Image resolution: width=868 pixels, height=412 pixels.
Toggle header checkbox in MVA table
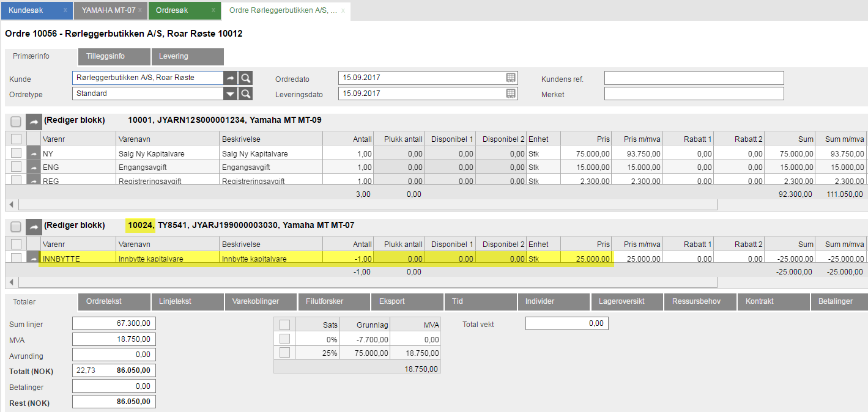[284, 325]
